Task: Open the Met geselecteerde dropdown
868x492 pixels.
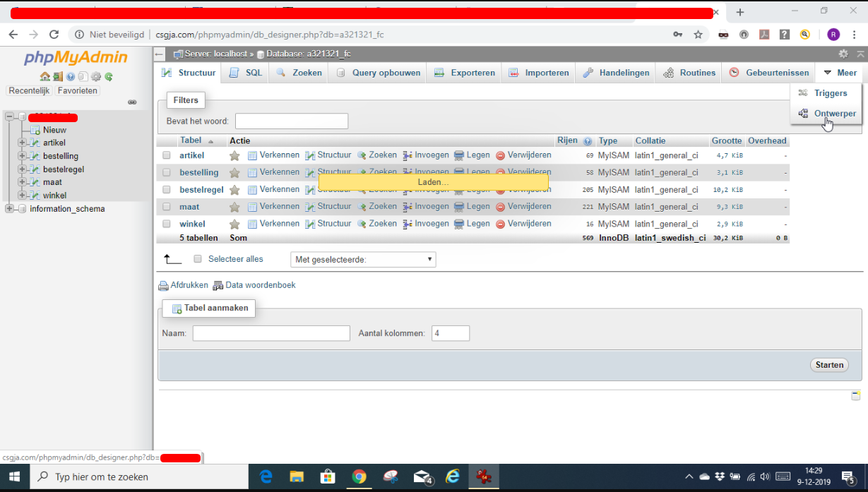Action: click(362, 259)
